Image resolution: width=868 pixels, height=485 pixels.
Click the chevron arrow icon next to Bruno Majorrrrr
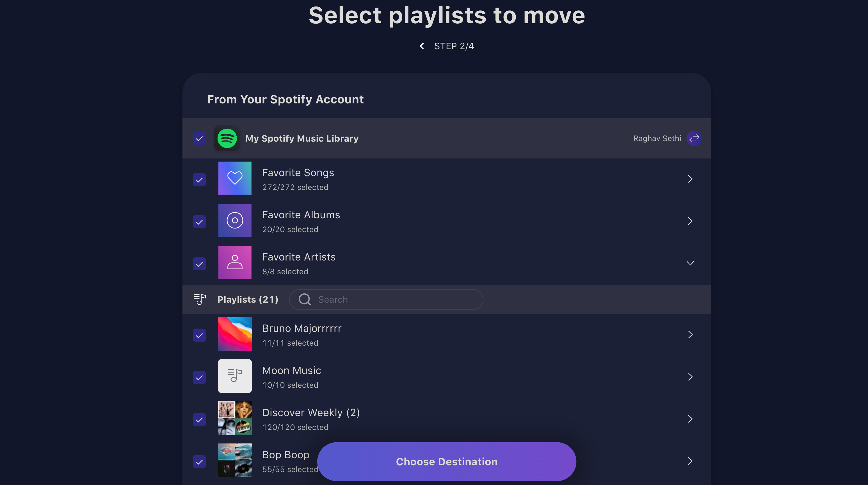tap(690, 334)
